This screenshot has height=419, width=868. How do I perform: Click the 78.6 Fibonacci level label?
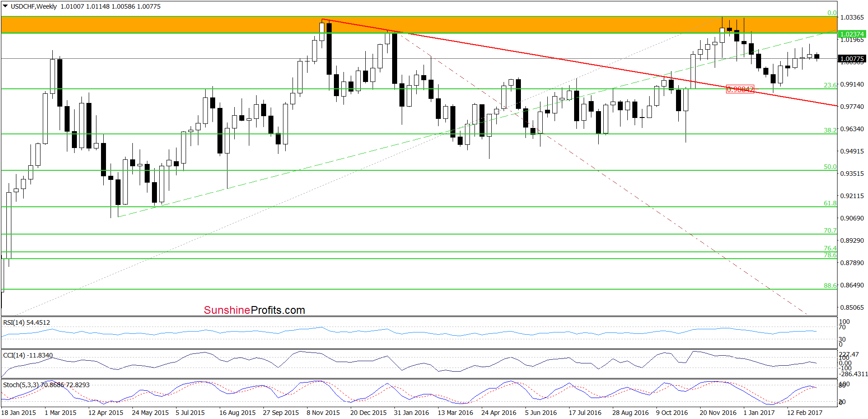pos(830,255)
